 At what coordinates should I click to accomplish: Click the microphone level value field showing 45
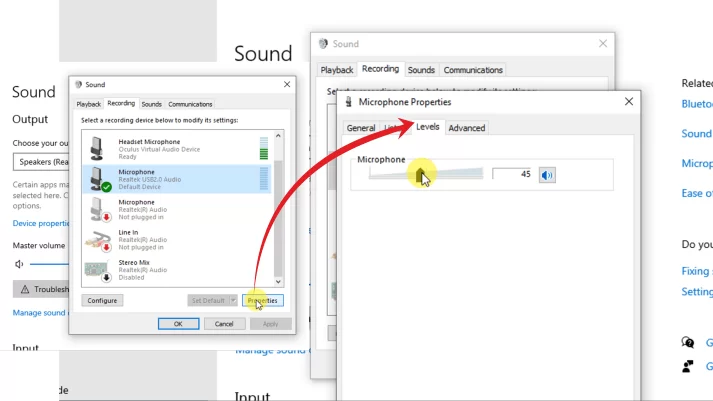512,174
